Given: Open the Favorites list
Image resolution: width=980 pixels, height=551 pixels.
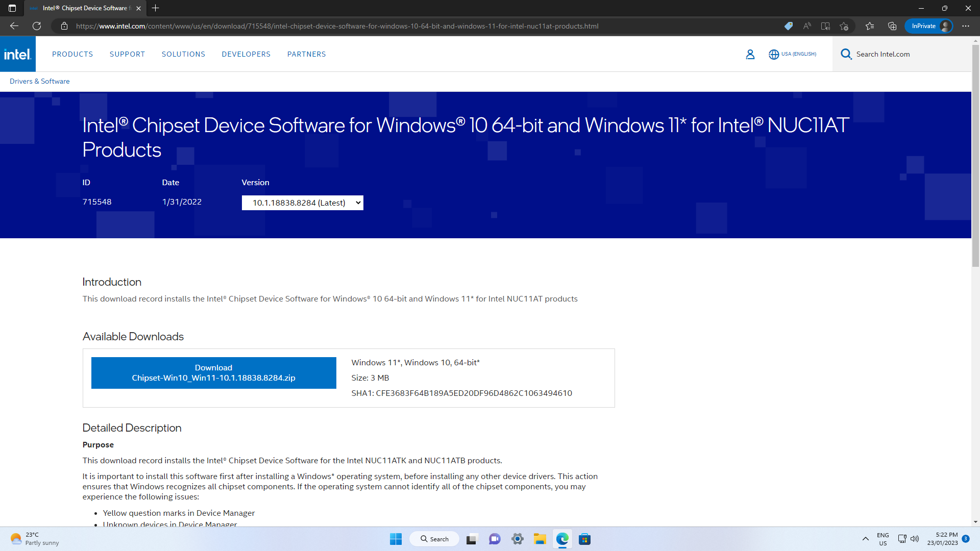Looking at the screenshot, I should tap(870, 26).
